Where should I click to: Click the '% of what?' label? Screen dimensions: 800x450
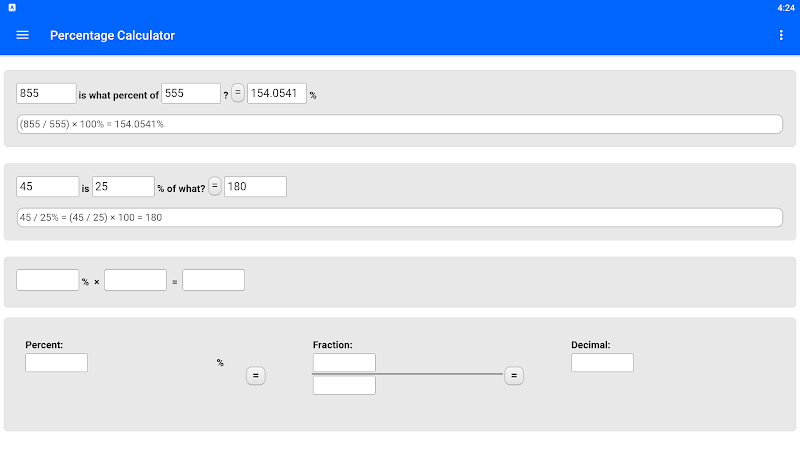[181, 189]
